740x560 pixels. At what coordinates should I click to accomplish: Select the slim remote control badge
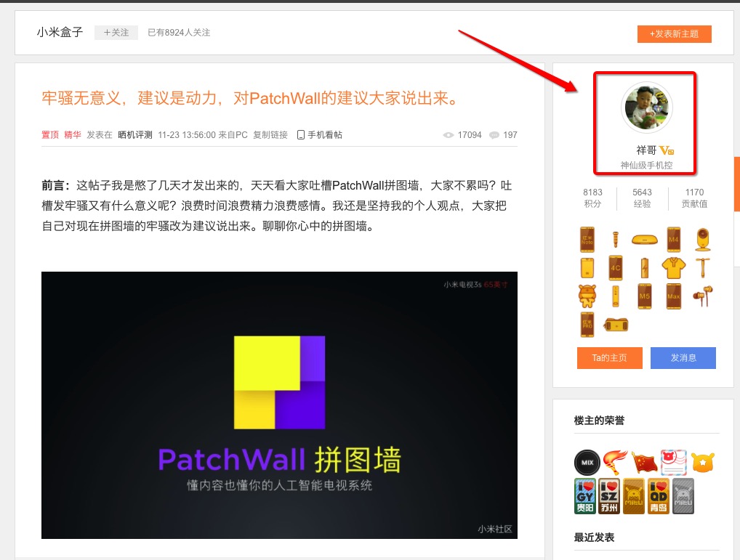click(616, 296)
